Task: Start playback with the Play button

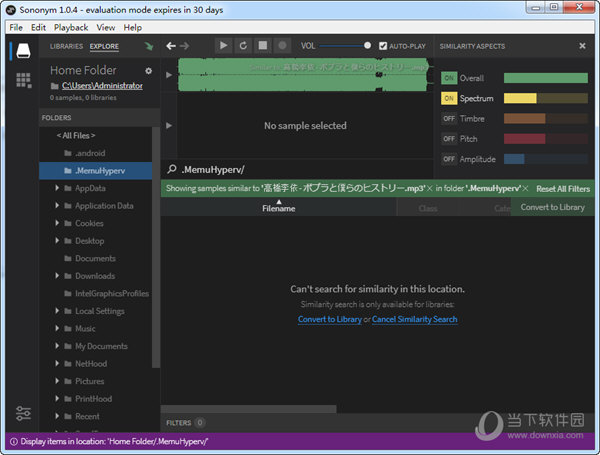Action: click(x=223, y=46)
